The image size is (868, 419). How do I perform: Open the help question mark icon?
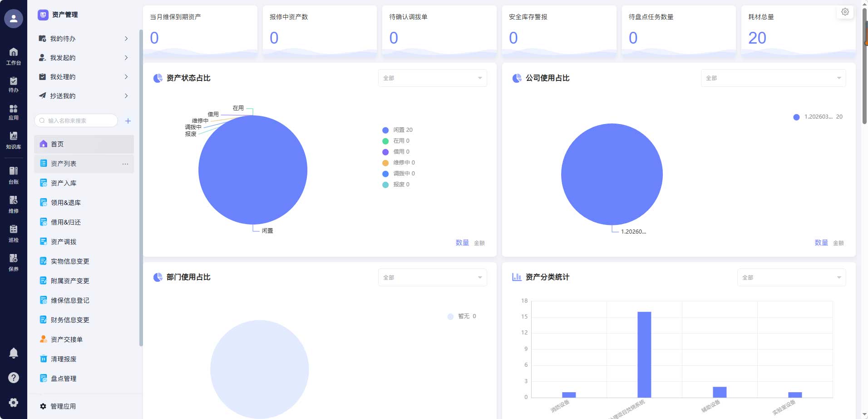pyautogui.click(x=14, y=378)
